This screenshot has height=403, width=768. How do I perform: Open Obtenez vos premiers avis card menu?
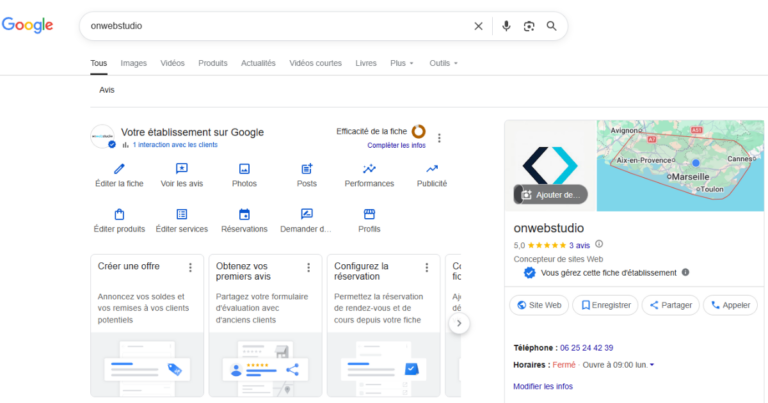(x=309, y=268)
